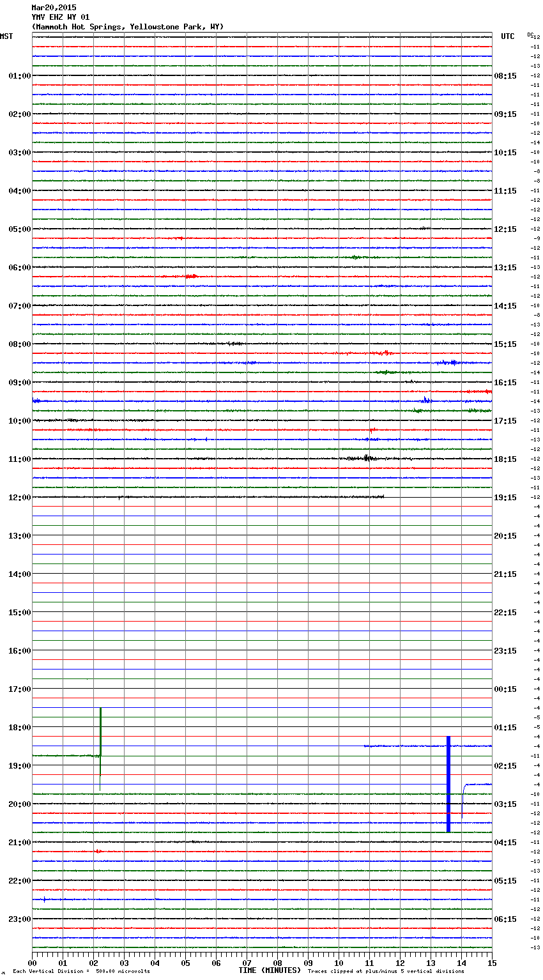Click the "12:15" UTC time label
The width and height of the screenshot is (543, 980).
point(505,229)
